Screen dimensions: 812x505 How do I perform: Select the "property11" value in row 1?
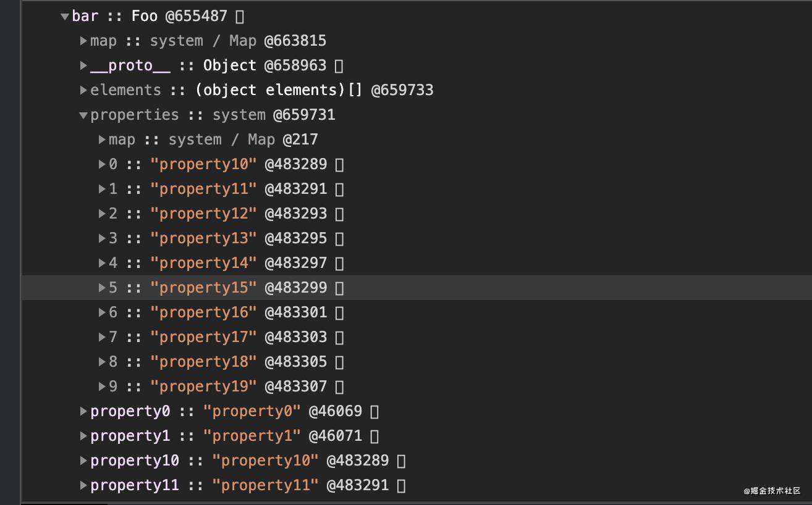point(203,189)
